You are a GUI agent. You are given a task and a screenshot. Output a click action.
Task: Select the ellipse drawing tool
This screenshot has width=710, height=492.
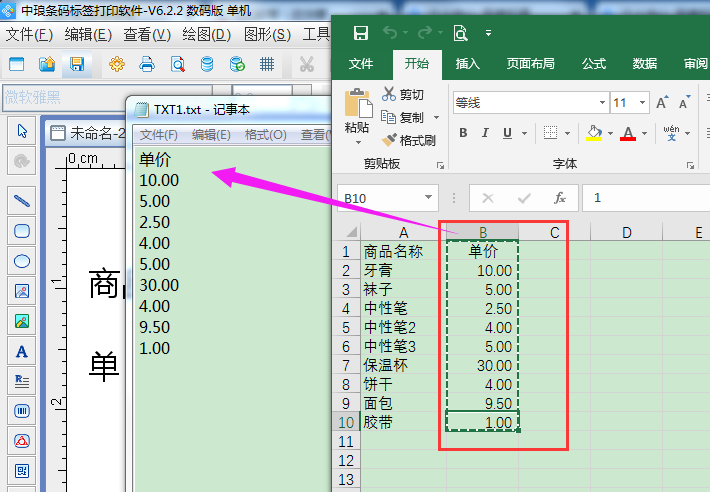click(x=21, y=262)
